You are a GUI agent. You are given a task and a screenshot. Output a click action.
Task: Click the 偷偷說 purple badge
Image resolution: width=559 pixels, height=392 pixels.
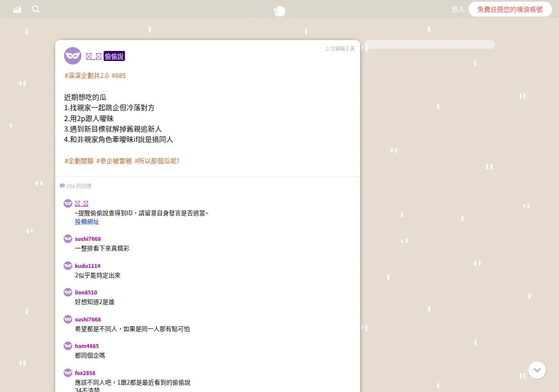pyautogui.click(x=114, y=56)
